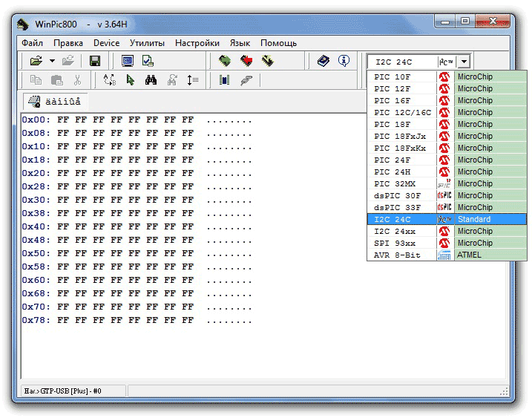
Task: Click the WinPic800 title bar app icon
Action: (x=22, y=25)
